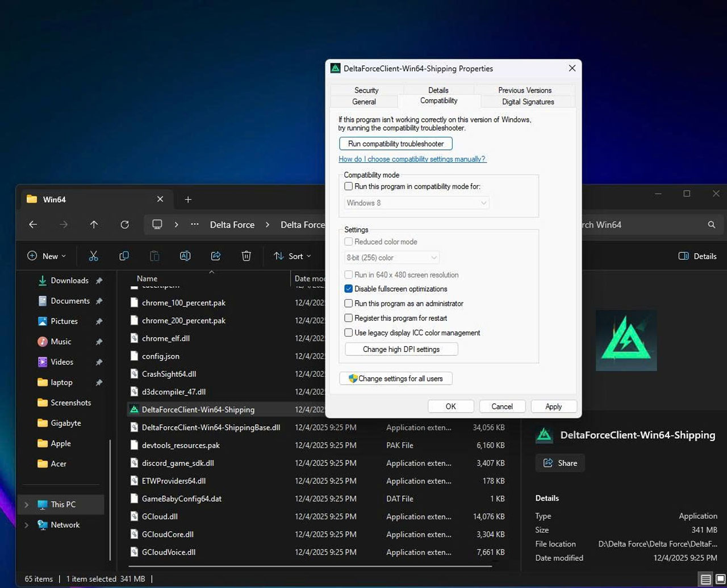
Task: Open a new tab with plus icon
Action: (188, 199)
